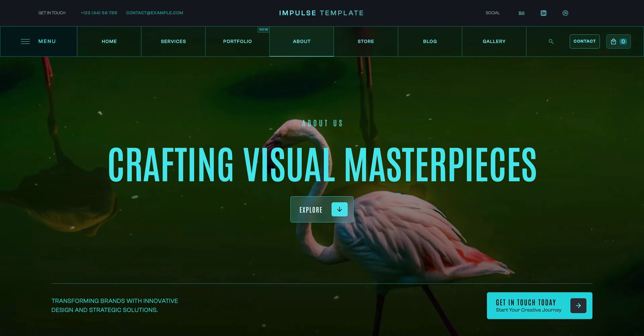This screenshot has width=644, height=336.
Task: Open the BLOG section
Action: click(x=430, y=41)
